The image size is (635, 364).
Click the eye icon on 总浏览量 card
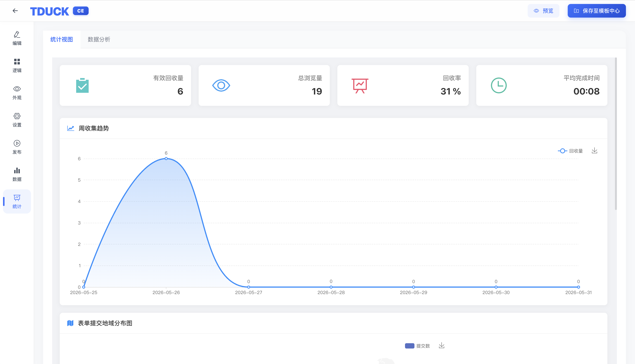click(x=221, y=85)
